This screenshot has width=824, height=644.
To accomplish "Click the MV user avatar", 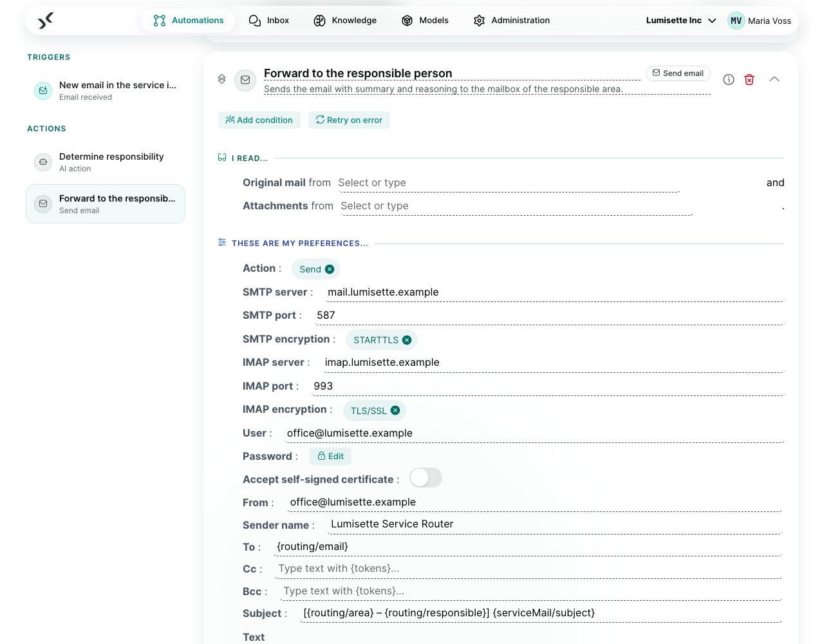I will 736,21.
